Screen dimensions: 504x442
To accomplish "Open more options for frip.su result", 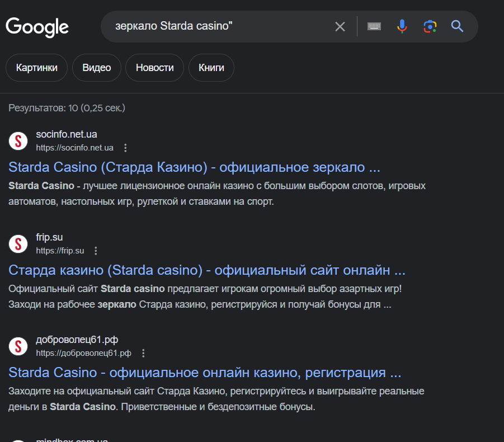I will point(96,251).
